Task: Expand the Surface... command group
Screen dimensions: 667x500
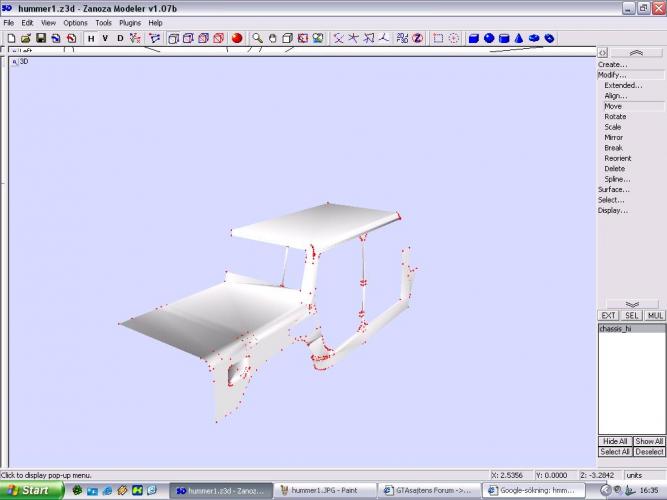Action: coord(613,189)
